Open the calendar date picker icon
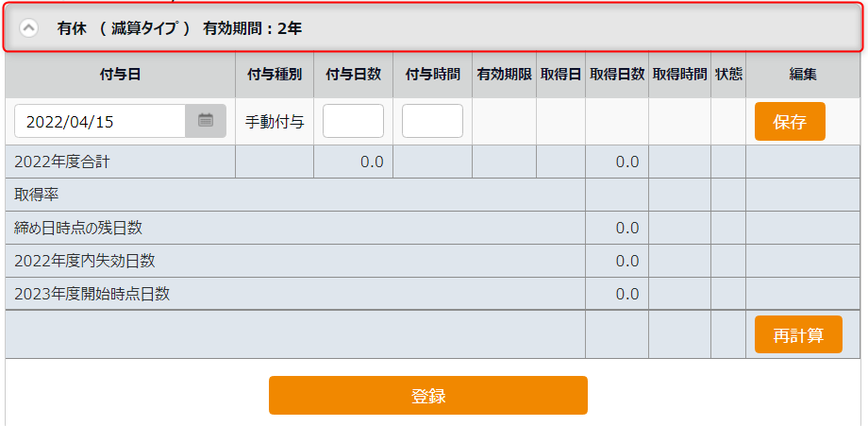The image size is (868, 426). [x=206, y=121]
